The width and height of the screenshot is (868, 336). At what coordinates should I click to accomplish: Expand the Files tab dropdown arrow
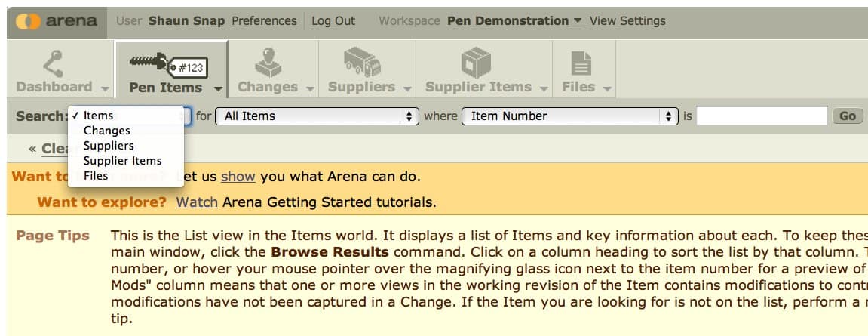tap(607, 88)
